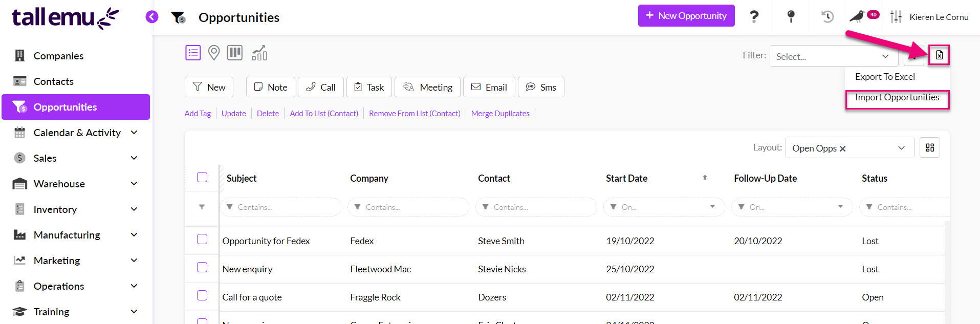Check the New enquiry row checkbox

[202, 267]
